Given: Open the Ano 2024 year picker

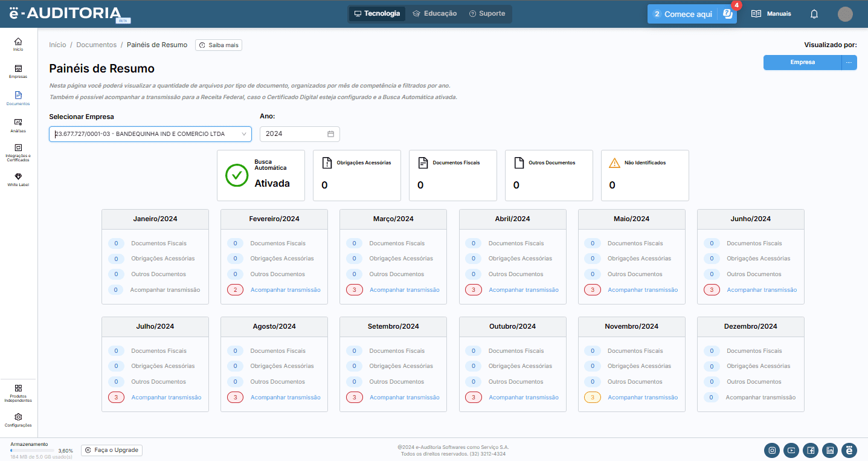Looking at the screenshot, I should (x=300, y=134).
